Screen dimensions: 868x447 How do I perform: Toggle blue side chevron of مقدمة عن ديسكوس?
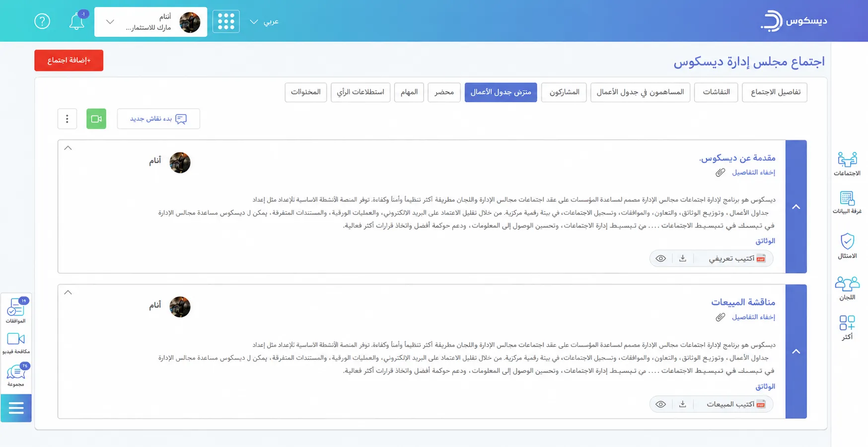pos(796,207)
